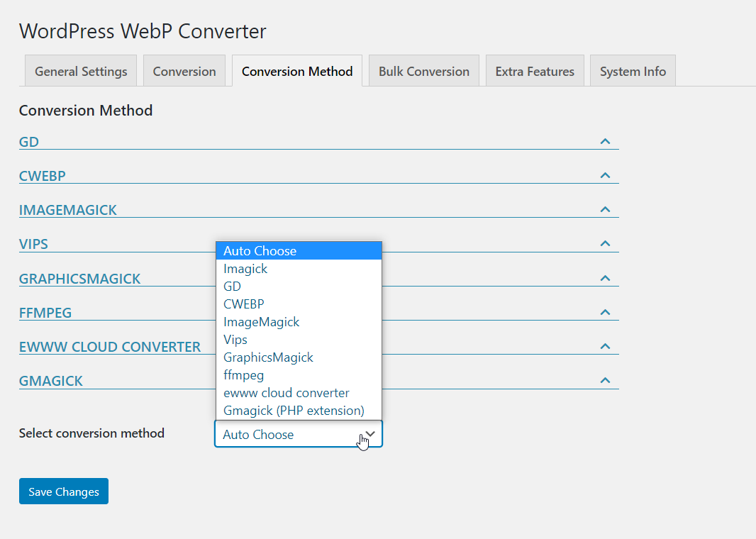Collapse the CWEBP section

tap(605, 174)
